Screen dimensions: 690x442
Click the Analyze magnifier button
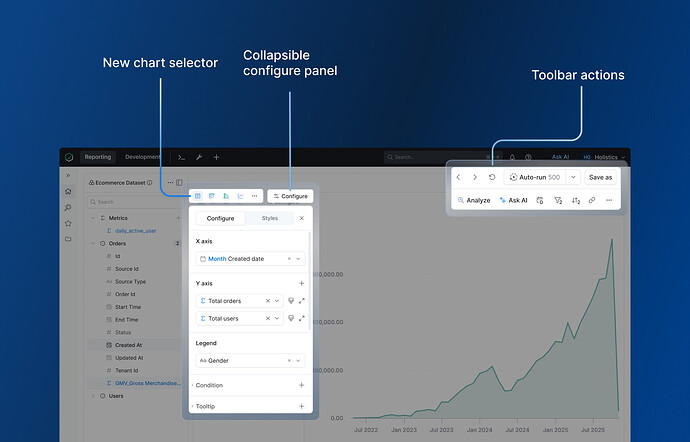473,200
